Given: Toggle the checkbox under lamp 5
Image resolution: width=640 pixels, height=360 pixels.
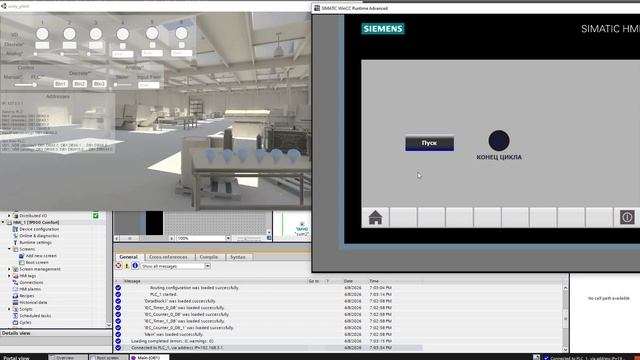Looking at the screenshot, I should click(x=152, y=45).
